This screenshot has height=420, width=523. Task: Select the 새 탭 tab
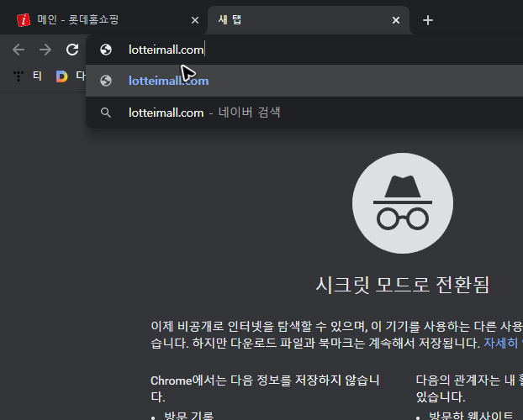pos(309,20)
